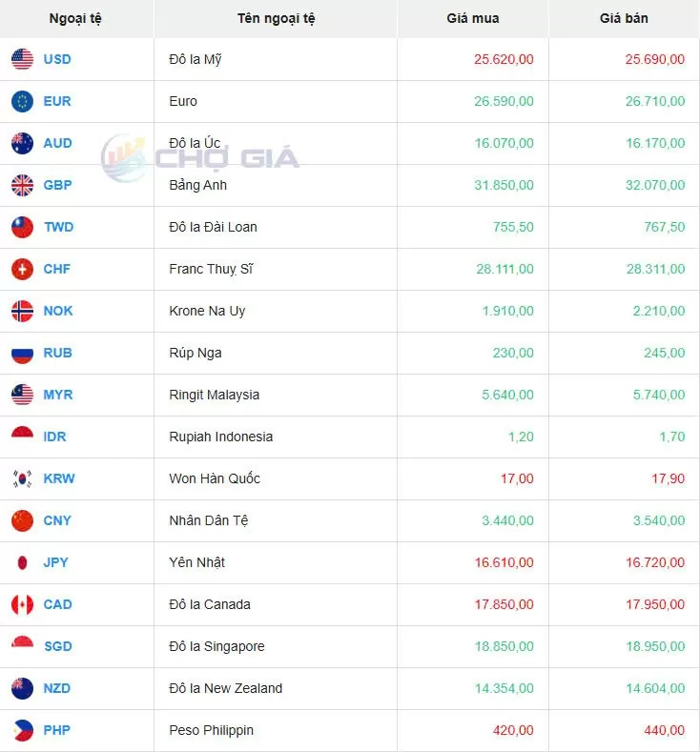Click the Giá bán column header

(x=624, y=18)
